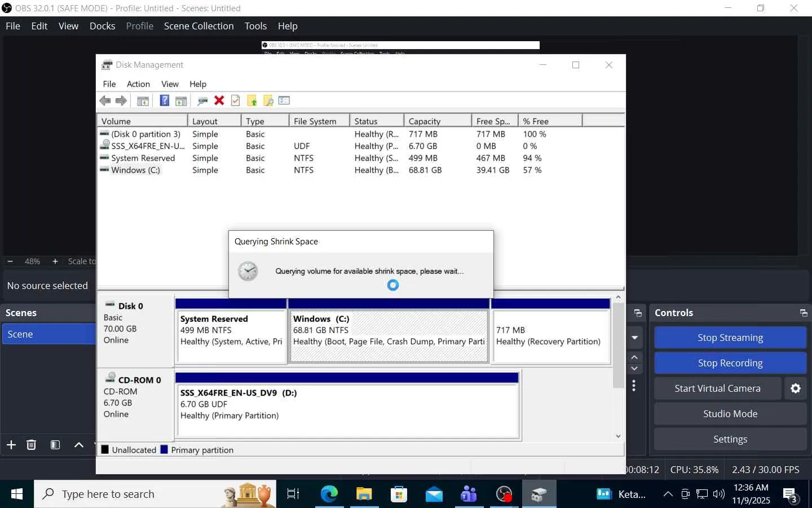The image size is (812, 508).
Task: Open the blue Help question-mark toolbar icon
Action: tap(165, 100)
